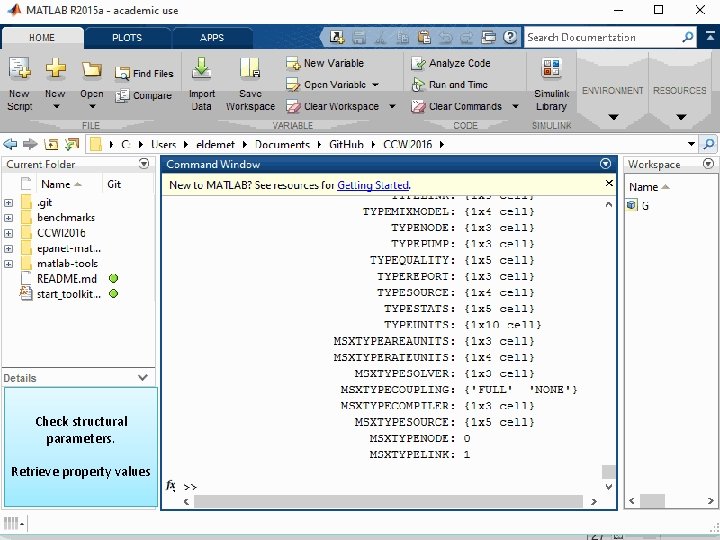This screenshot has height=540, width=720.
Task: Click the Help question mark icon
Action: pyautogui.click(x=510, y=37)
